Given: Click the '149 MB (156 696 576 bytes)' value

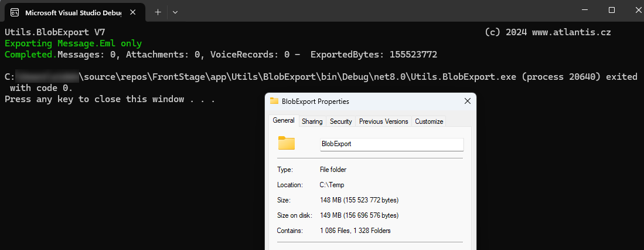Looking at the screenshot, I should click(359, 215).
